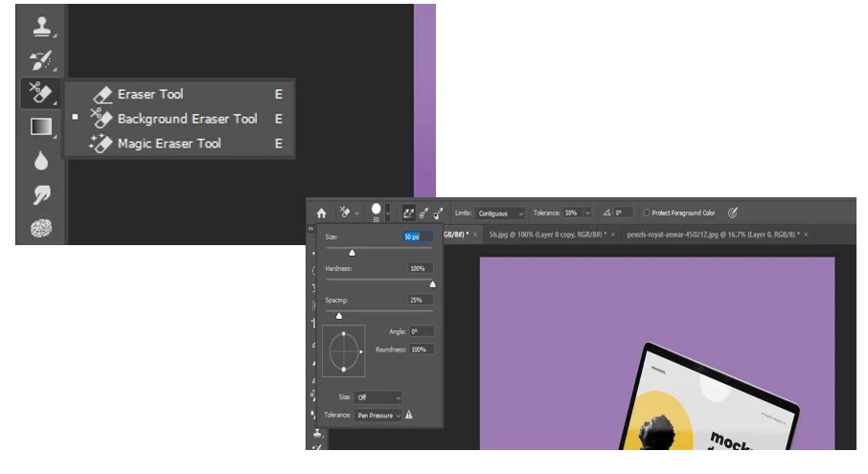Image resolution: width=868 pixels, height=474 pixels.
Task: Choose Background Eraser Tool from the flyout
Action: 180,119
